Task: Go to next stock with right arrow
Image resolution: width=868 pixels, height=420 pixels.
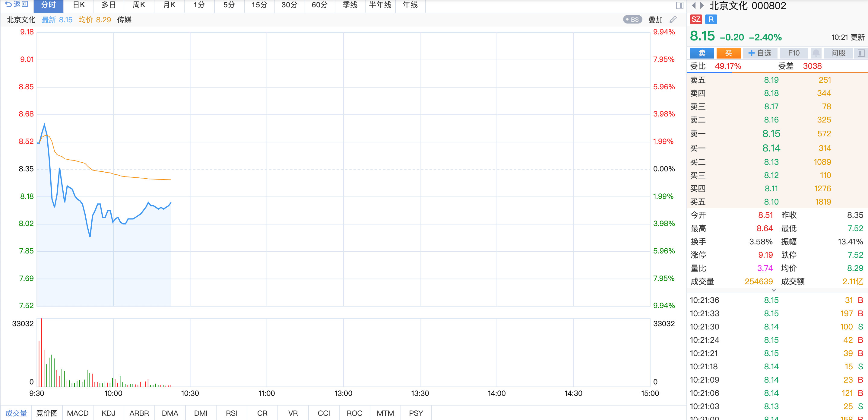Action: point(702,5)
